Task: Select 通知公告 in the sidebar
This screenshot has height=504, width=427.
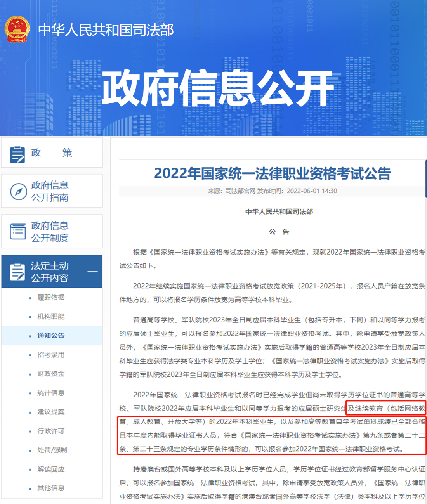Action: click(51, 336)
